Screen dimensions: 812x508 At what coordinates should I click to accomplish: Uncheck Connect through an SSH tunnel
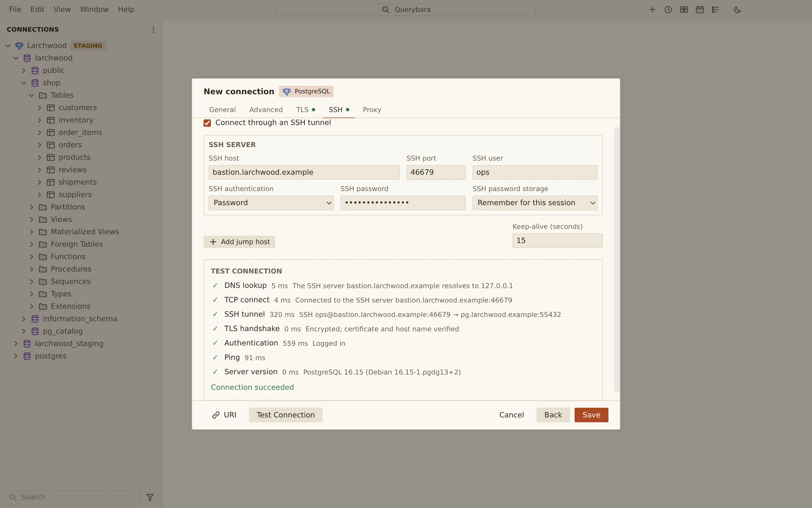207,123
